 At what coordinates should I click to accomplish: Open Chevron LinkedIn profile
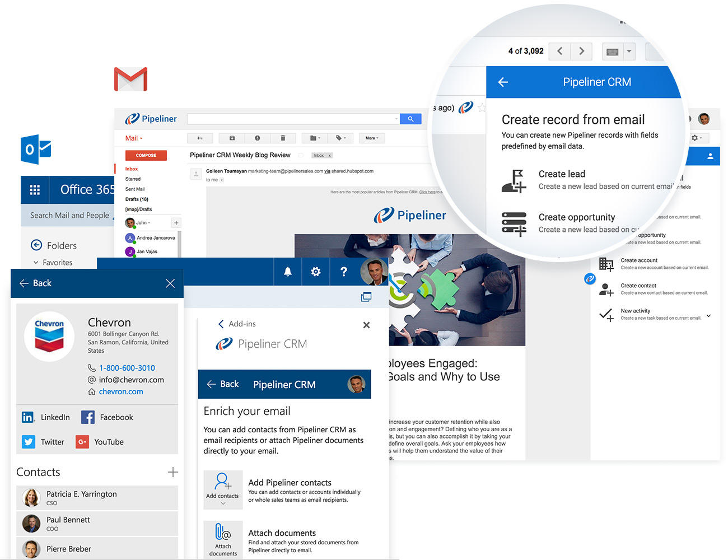(x=46, y=417)
